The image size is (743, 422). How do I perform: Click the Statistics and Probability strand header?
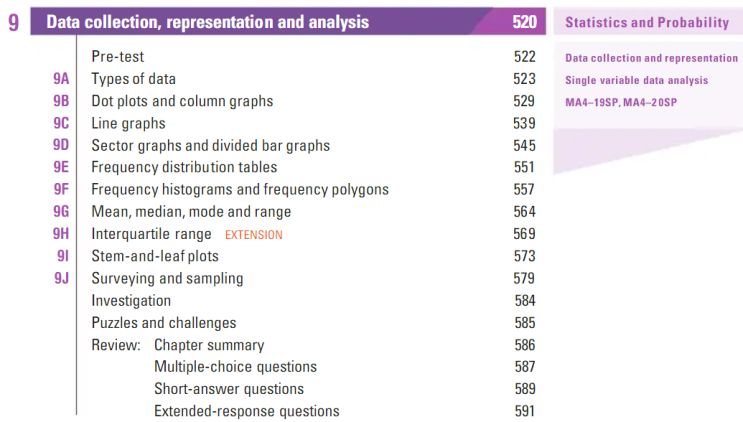[x=647, y=22]
